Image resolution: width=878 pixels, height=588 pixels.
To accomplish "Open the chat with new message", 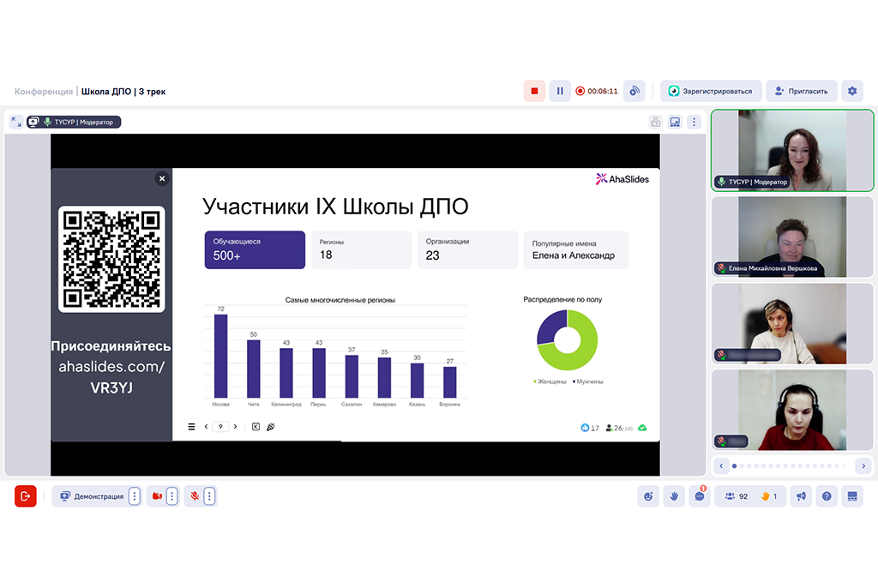I will pos(700,496).
